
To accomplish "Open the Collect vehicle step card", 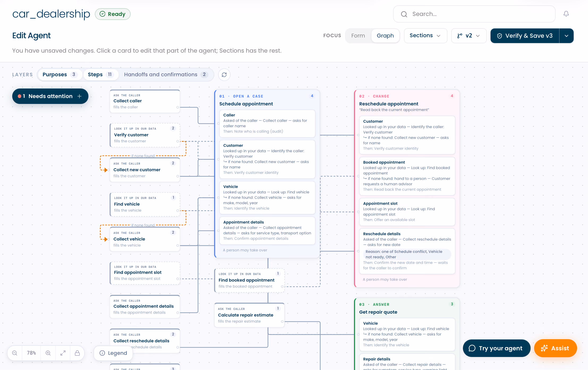I will [x=145, y=239].
